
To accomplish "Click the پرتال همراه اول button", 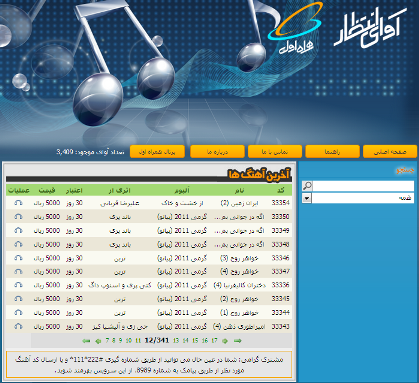I will pos(157,152).
